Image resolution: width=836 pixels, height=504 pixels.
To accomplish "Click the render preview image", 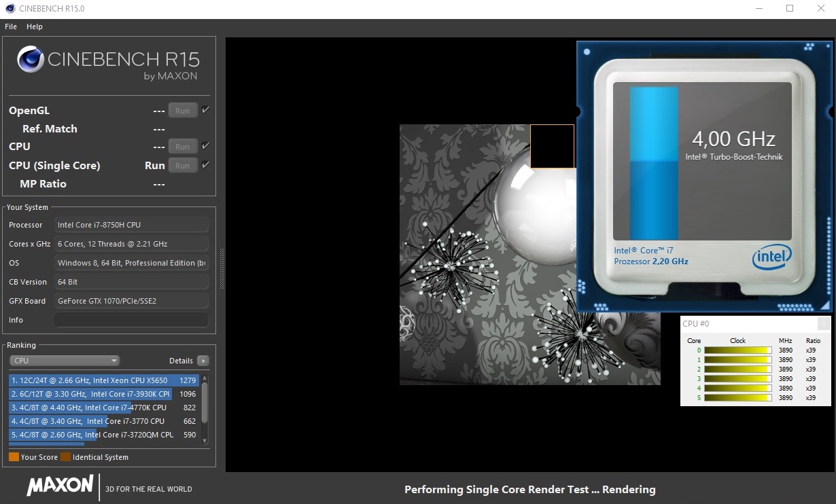I will click(529, 254).
